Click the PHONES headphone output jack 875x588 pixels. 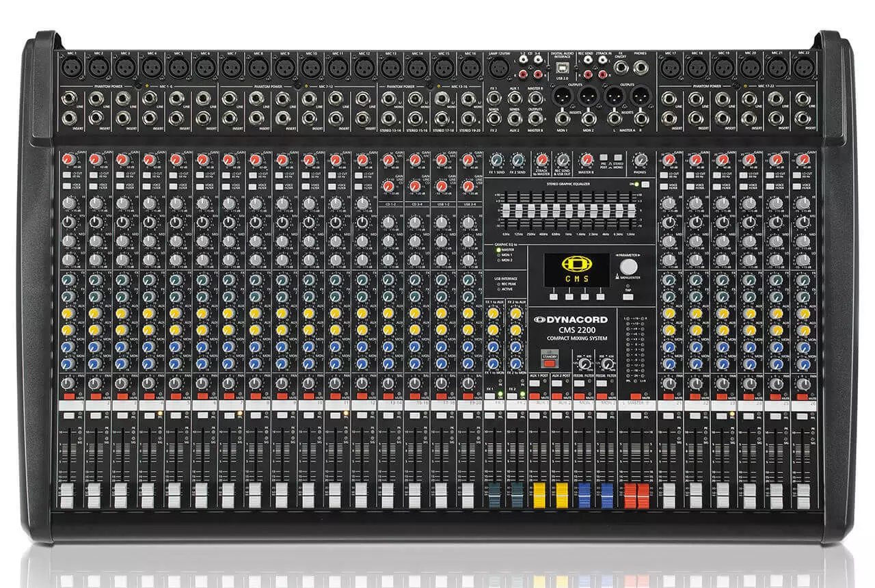pyautogui.click(x=641, y=67)
